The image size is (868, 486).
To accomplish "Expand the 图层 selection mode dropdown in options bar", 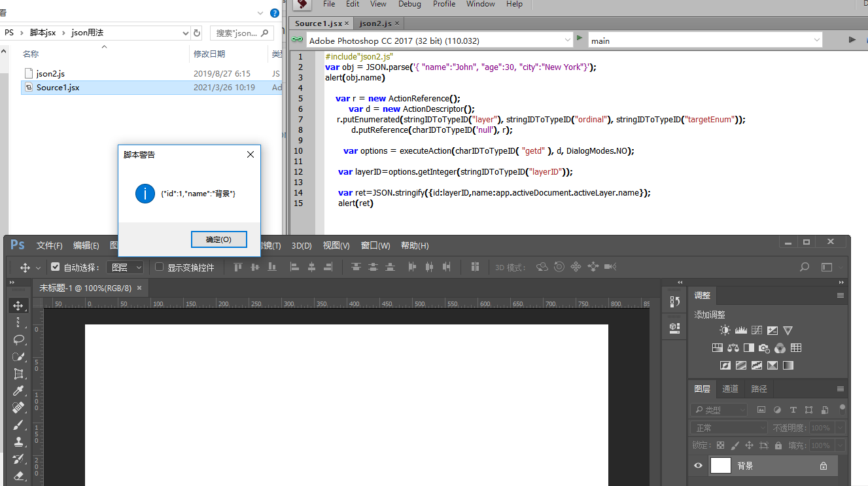I will [137, 267].
